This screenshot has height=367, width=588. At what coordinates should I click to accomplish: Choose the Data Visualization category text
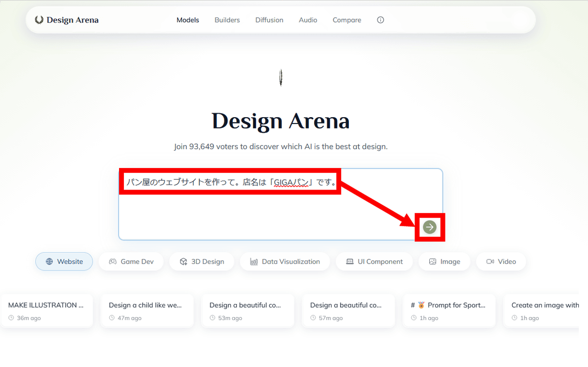(291, 262)
